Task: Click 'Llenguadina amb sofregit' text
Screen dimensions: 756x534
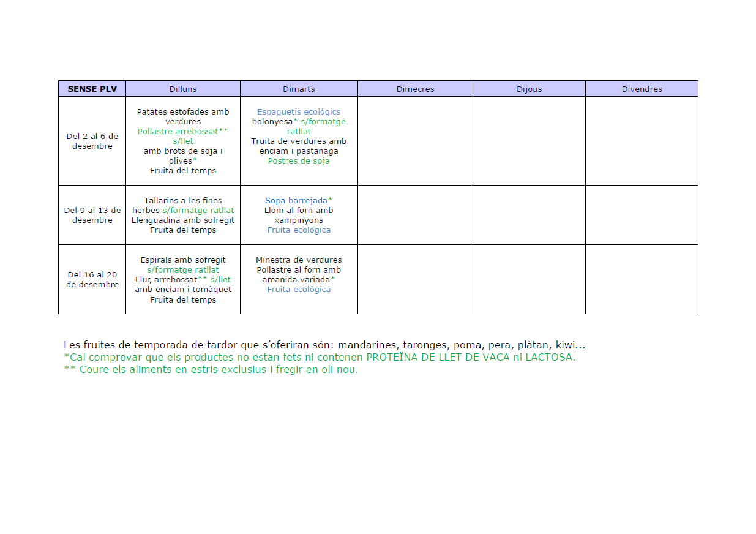Action: [183, 220]
